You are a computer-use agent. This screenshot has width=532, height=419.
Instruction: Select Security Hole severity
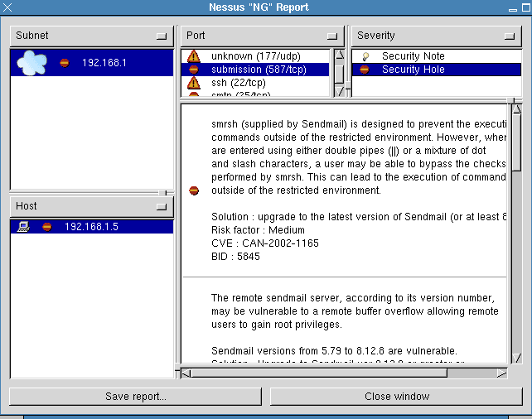click(x=437, y=70)
